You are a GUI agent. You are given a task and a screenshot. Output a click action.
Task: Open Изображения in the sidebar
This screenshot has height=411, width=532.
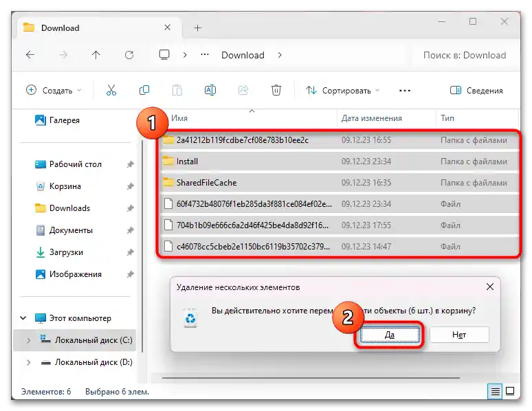[68, 274]
